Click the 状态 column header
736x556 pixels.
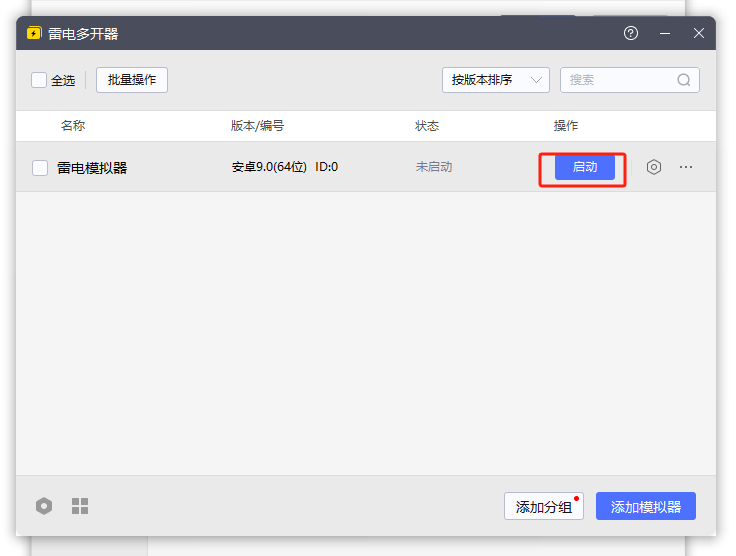427,126
